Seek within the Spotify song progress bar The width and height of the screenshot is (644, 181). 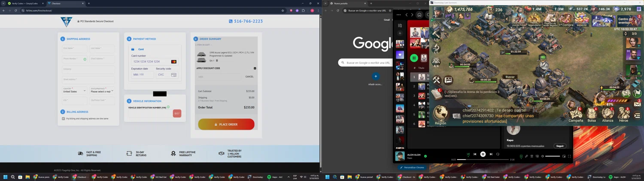pyautogui.click(x=483, y=160)
